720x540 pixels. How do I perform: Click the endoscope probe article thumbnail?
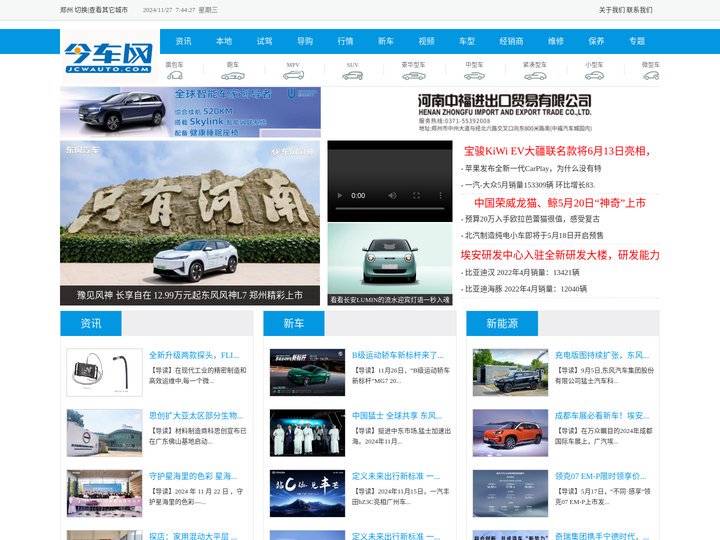click(105, 372)
